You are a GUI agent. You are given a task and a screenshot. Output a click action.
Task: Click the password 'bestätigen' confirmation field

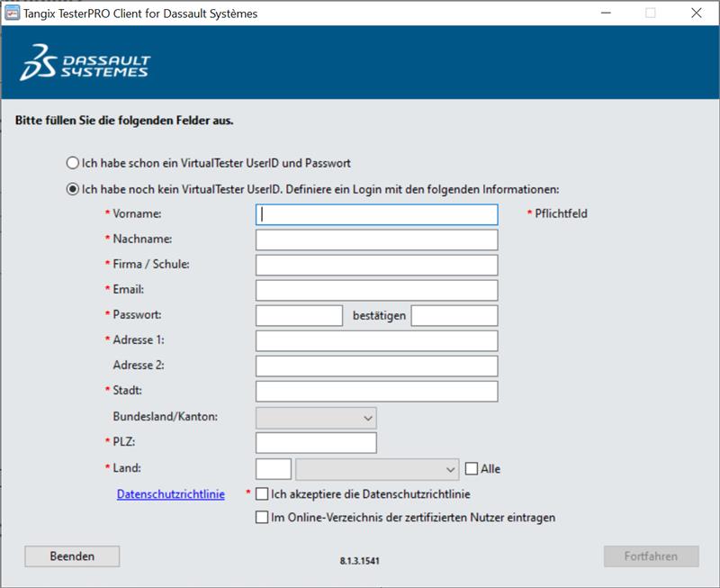[x=454, y=315]
